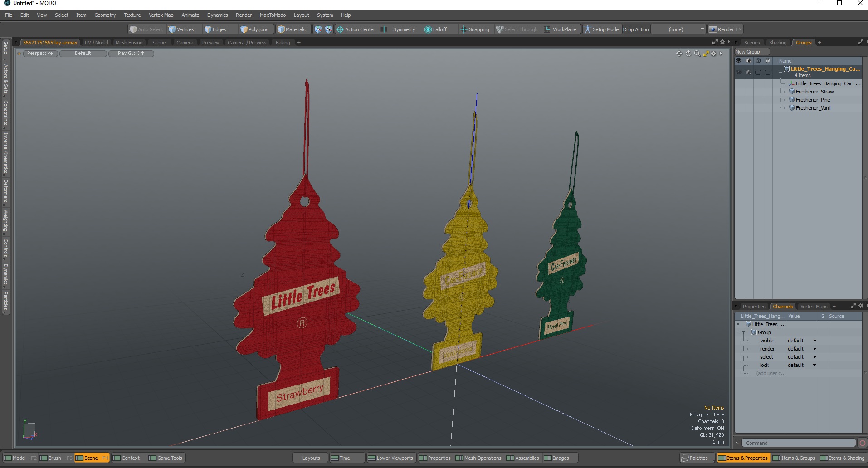868x468 pixels.
Task: Open the Items & Groups layout
Action: 794,458
